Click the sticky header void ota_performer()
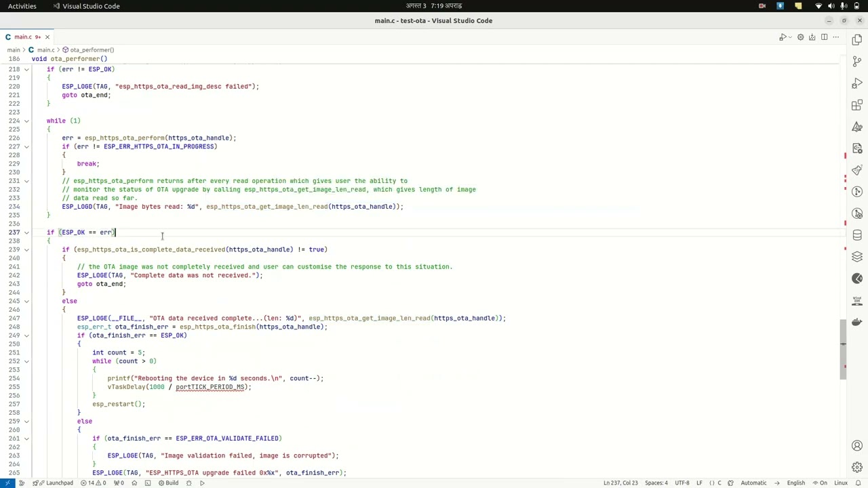Image resolution: width=868 pixels, height=488 pixels. 69,59
